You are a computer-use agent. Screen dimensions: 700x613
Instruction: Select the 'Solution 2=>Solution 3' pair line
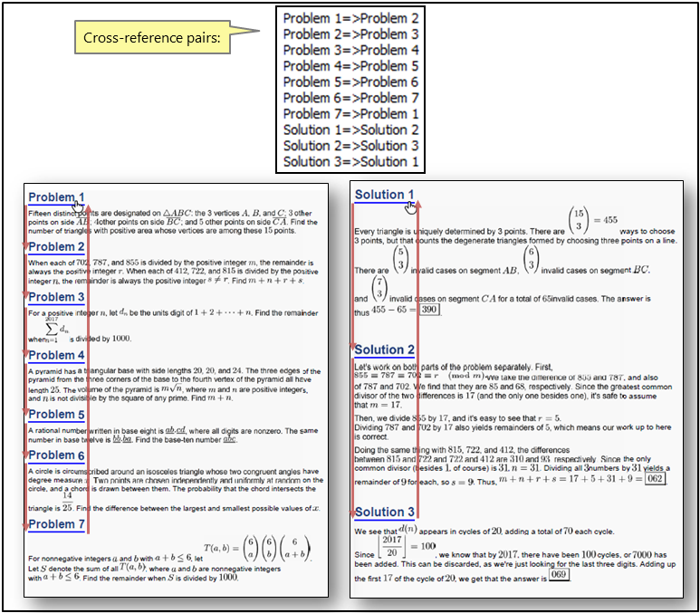[x=350, y=146]
